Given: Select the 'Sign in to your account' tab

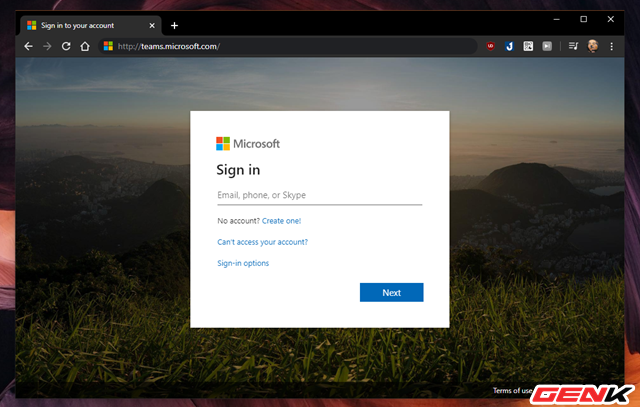Looking at the screenshot, I should coord(91,26).
